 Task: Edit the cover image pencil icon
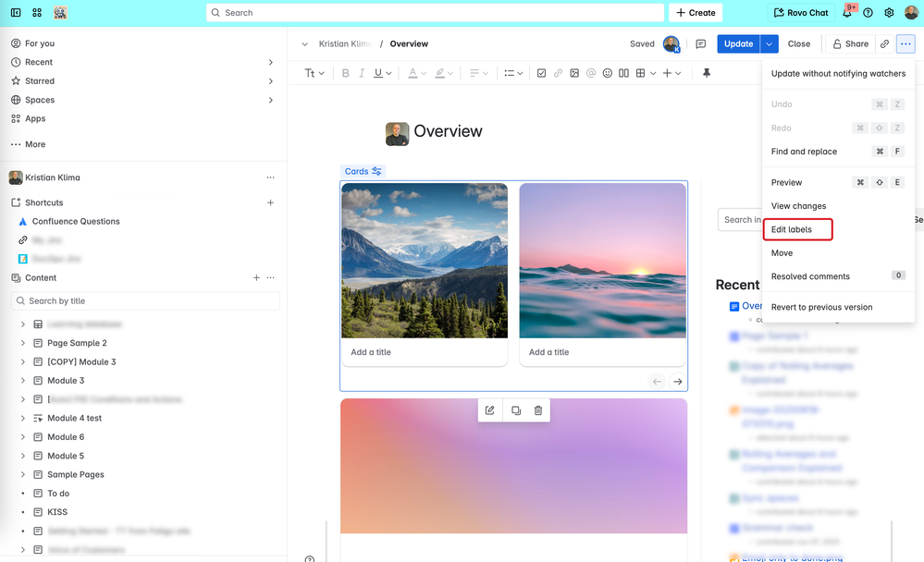click(490, 410)
